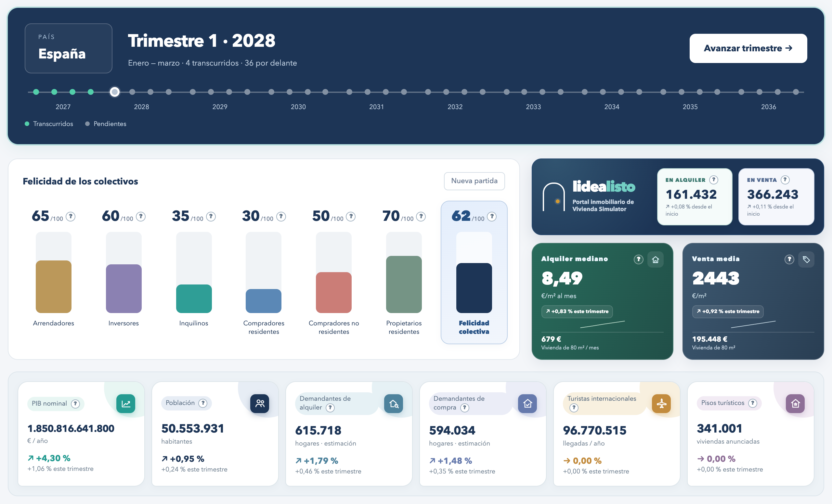Open help icon for Inquilinos score
The width and height of the screenshot is (832, 504).
click(211, 216)
